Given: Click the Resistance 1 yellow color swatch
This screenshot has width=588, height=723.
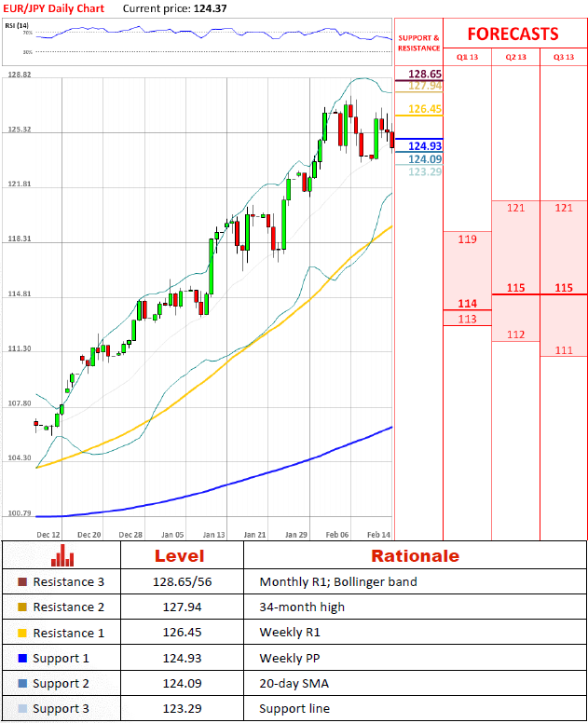Looking at the screenshot, I should pyautogui.click(x=22, y=633).
